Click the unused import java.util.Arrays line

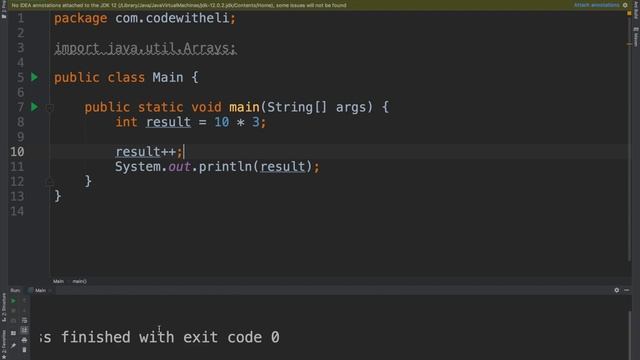[x=145, y=48]
